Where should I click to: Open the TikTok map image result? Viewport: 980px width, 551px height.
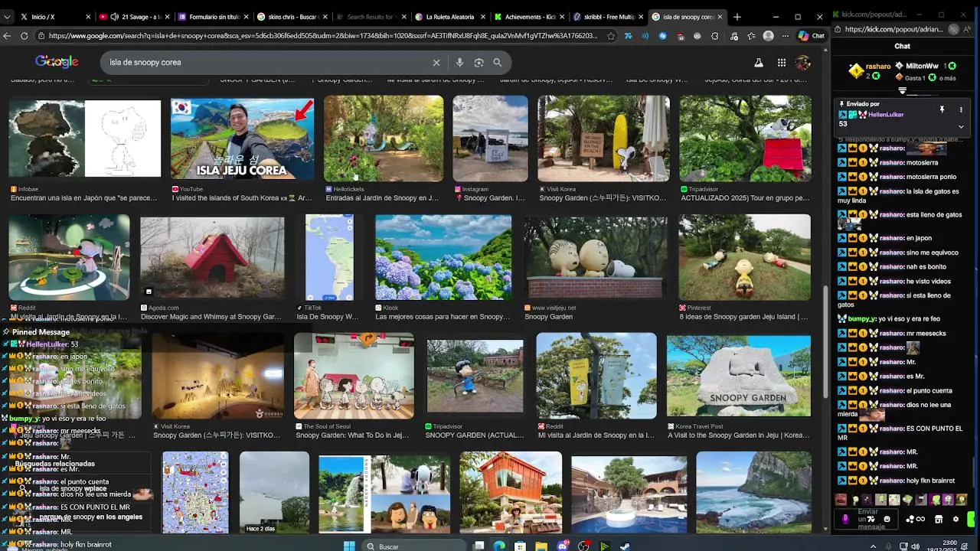[329, 258]
